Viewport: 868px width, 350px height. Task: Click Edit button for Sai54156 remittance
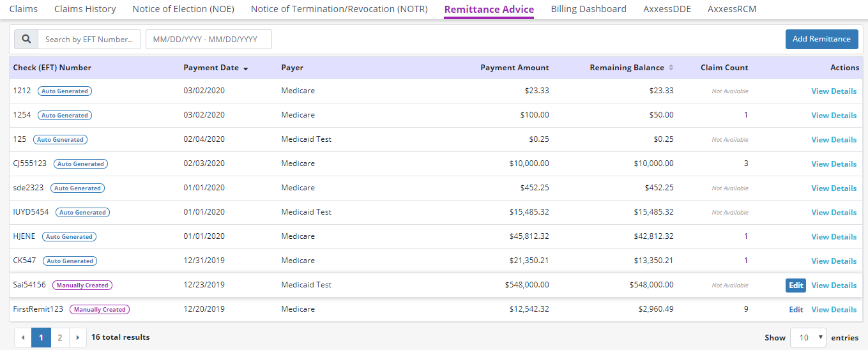click(x=796, y=285)
